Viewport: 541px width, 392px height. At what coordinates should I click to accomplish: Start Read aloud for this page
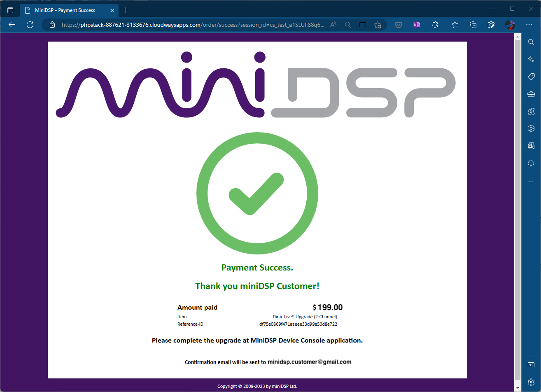point(333,25)
